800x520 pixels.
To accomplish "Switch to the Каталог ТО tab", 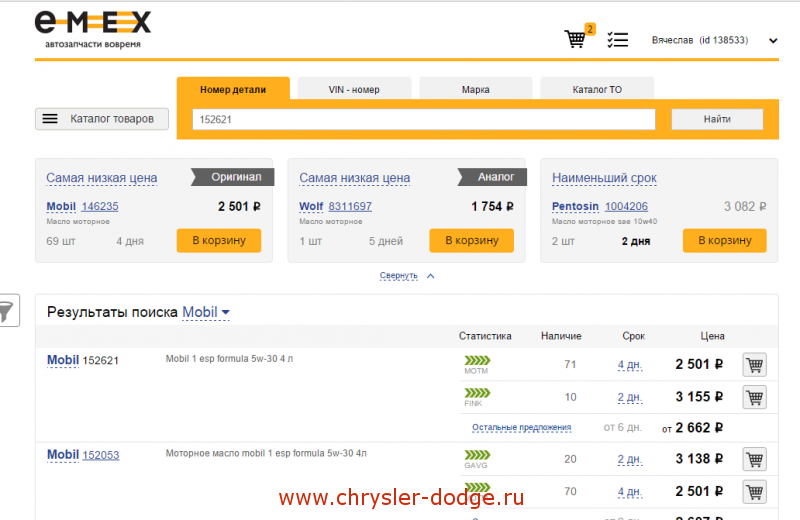I will 597,89.
